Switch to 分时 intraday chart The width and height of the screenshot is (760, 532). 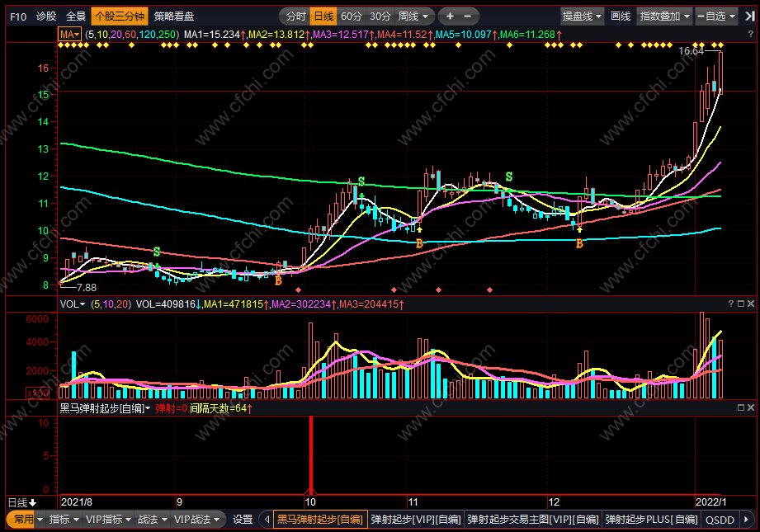click(295, 16)
